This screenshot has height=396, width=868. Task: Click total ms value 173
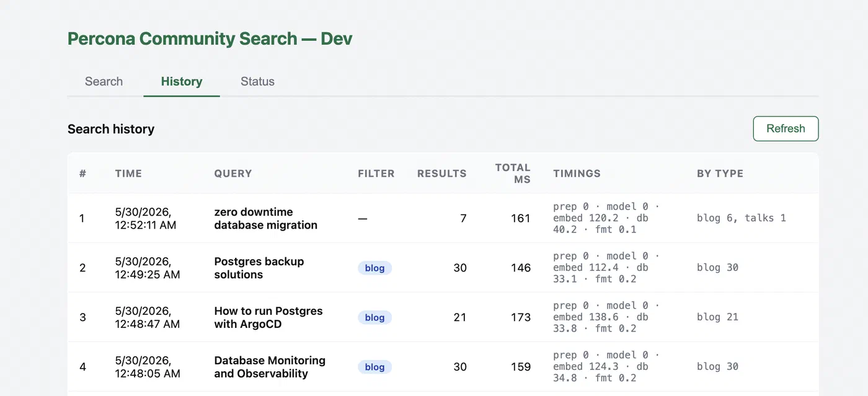(x=521, y=317)
